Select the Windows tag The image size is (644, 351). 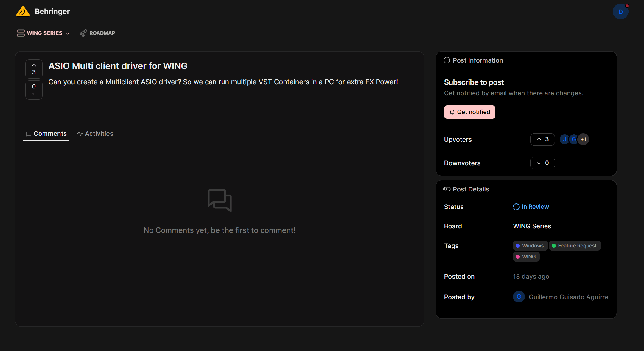pos(530,246)
